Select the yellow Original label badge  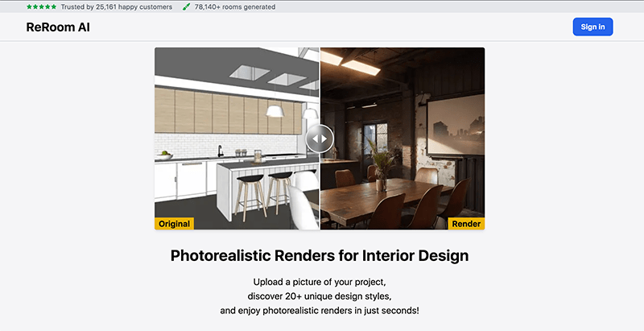click(x=175, y=223)
